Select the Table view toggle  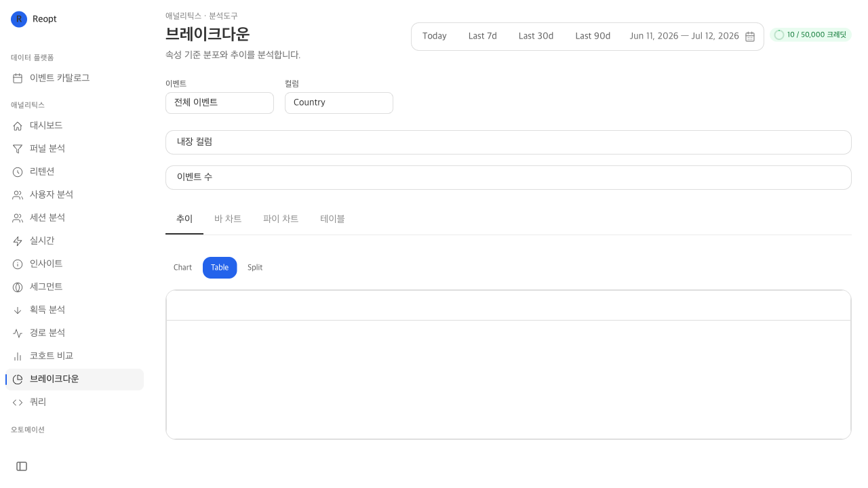pos(220,268)
